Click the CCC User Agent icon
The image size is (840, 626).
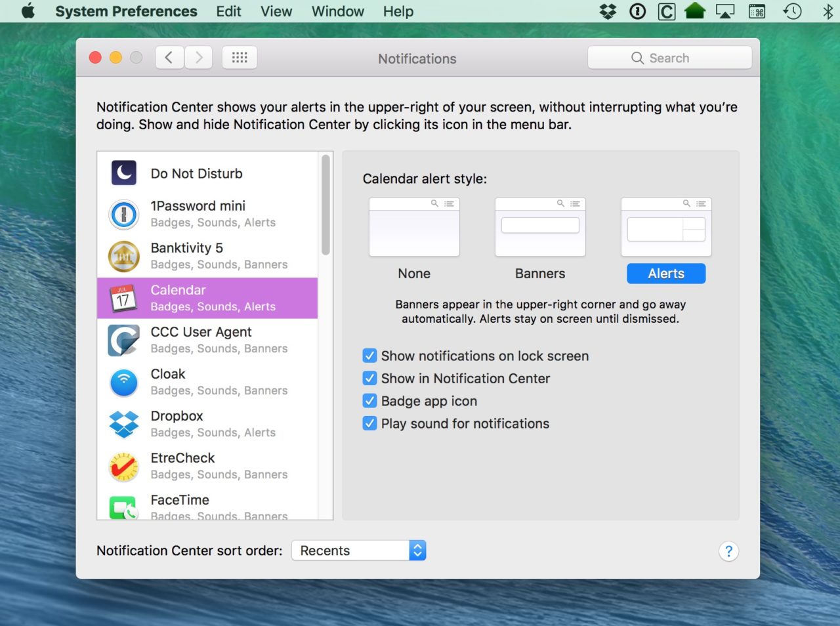pos(123,341)
